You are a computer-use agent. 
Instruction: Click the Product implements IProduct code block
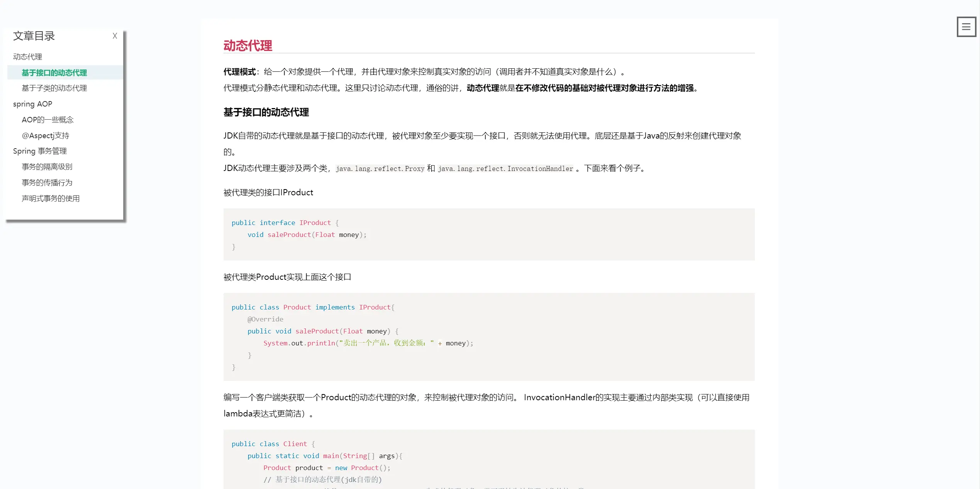pyautogui.click(x=488, y=337)
